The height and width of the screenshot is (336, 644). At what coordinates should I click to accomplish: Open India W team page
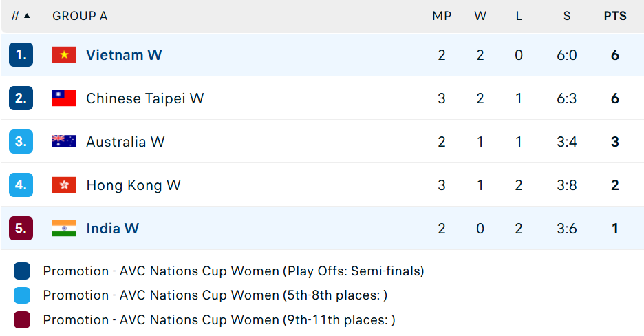tap(113, 229)
